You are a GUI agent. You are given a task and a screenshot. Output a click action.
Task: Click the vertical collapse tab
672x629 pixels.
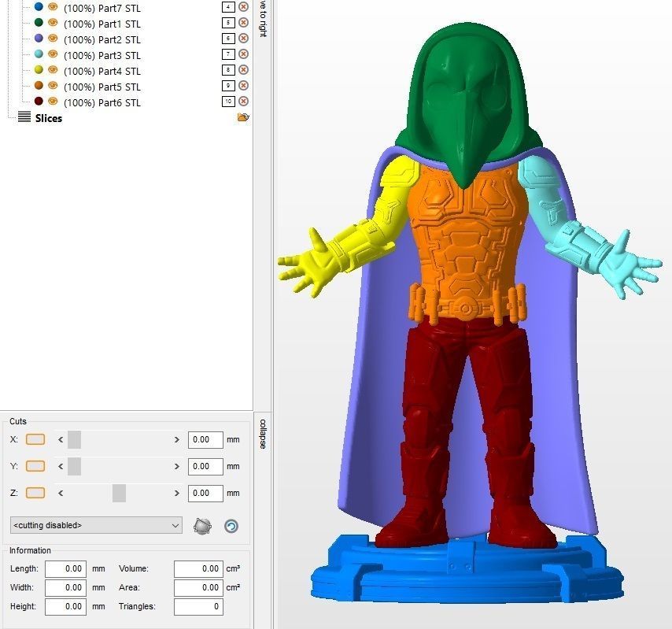263,434
